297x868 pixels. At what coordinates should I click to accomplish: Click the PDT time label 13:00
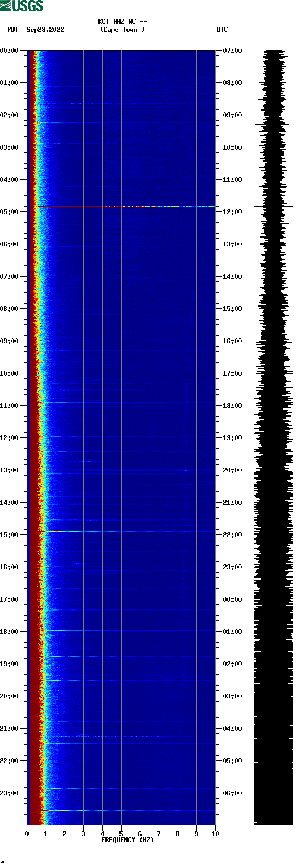click(9, 470)
